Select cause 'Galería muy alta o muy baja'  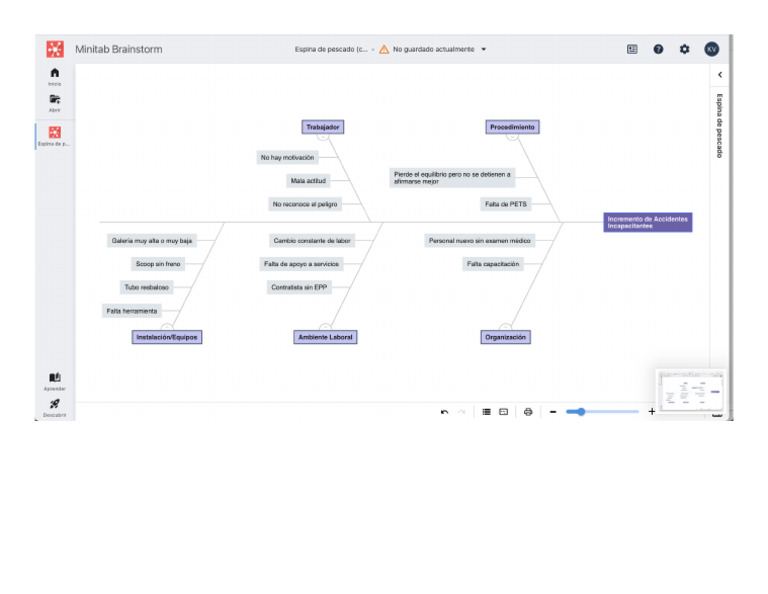pos(152,240)
